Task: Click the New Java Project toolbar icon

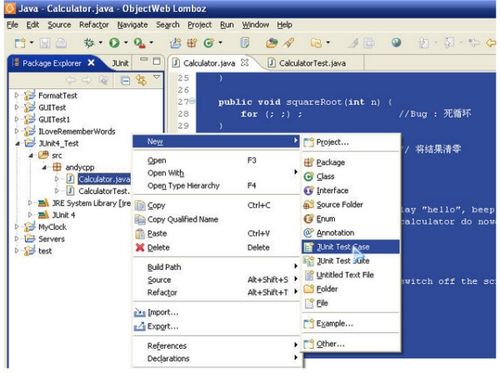Action: click(175, 43)
